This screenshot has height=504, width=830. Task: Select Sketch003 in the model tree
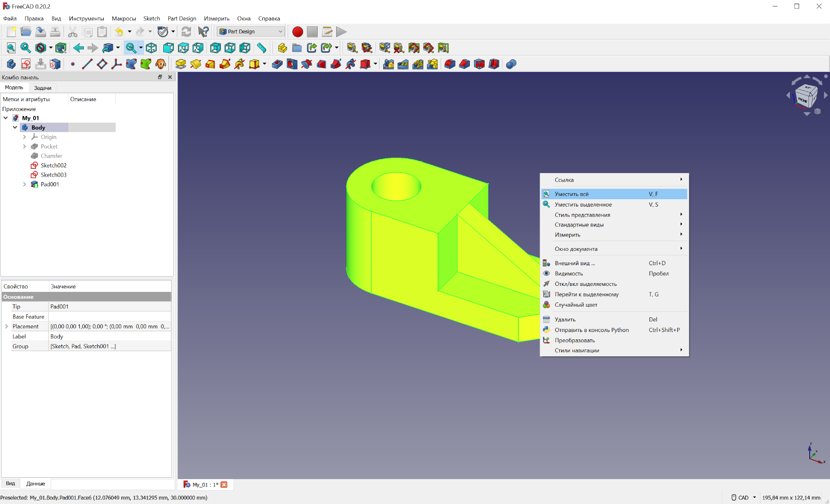53,175
